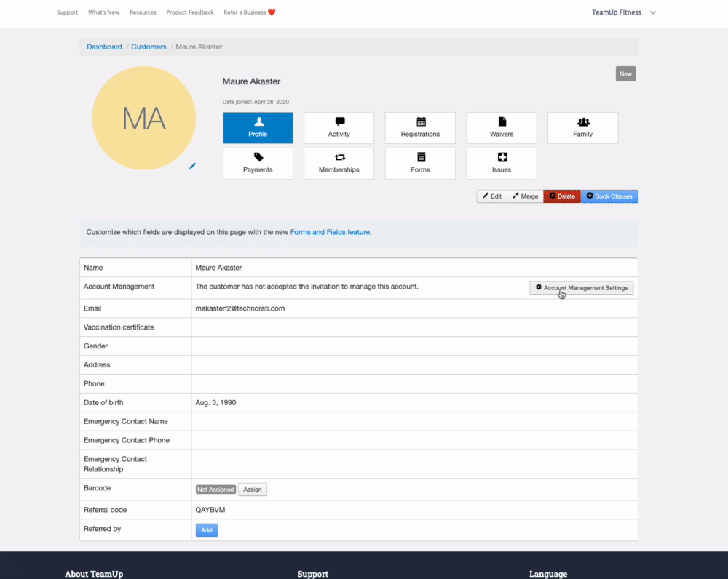
Task: Click the MA avatar circle
Action: [143, 119]
